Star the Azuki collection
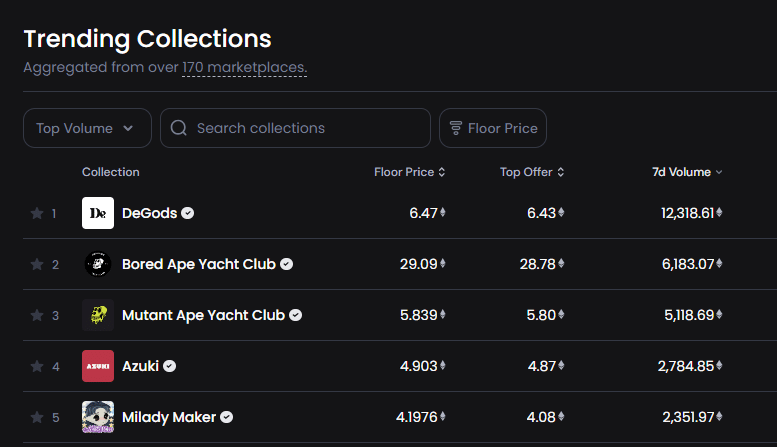The image size is (777, 447). (37, 367)
